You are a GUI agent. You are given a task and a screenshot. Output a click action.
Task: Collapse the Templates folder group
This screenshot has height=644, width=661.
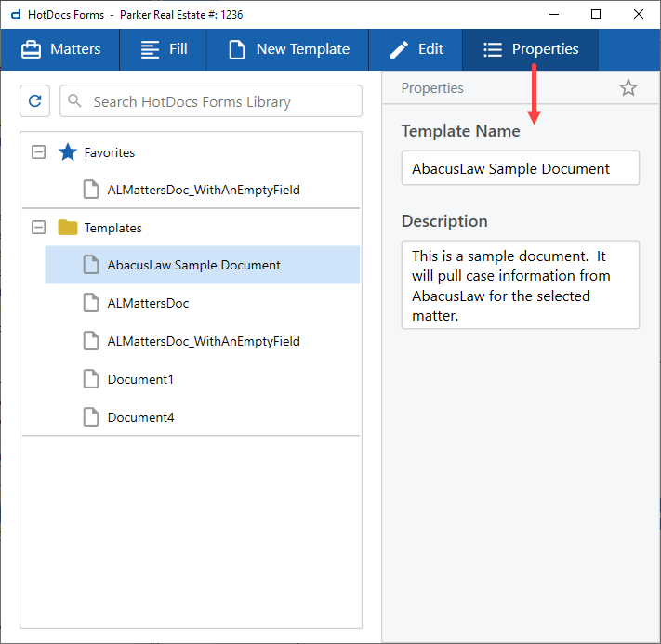(38, 228)
